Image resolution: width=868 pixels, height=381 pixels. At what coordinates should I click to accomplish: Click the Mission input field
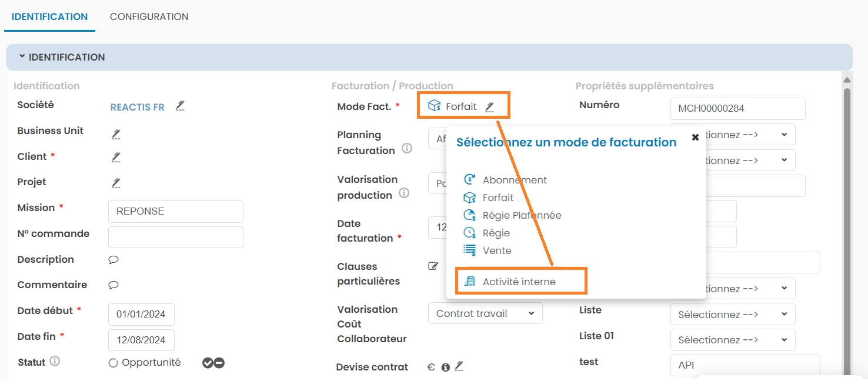click(175, 212)
